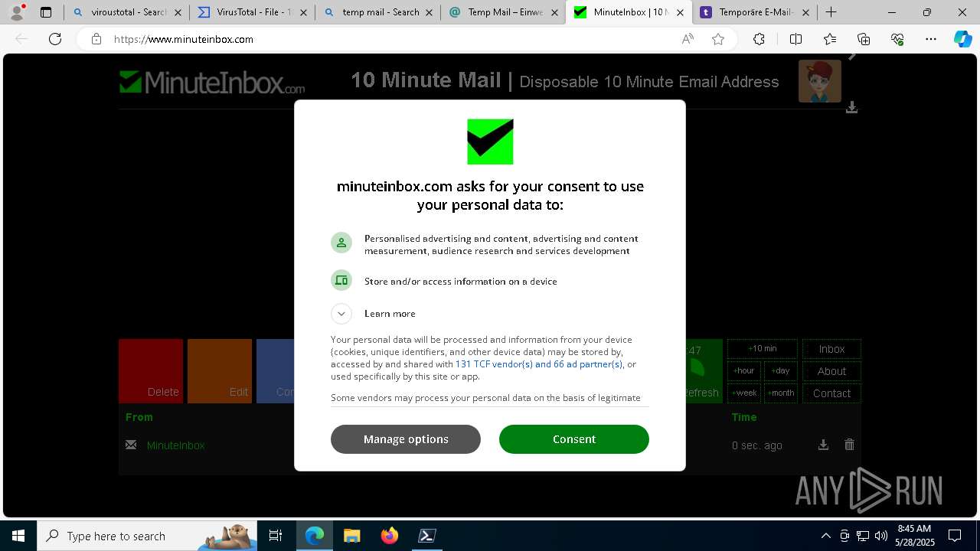This screenshot has height=551, width=980.
Task: View site information lock icon
Action: [96, 39]
